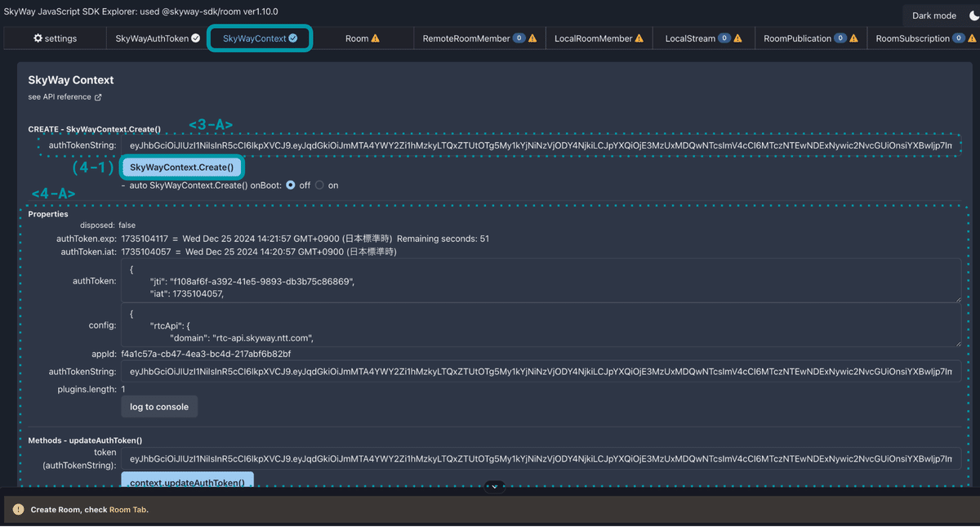980x527 pixels.
Task: Click the 0 badge on RemoteRoomMember tab
Action: point(519,38)
